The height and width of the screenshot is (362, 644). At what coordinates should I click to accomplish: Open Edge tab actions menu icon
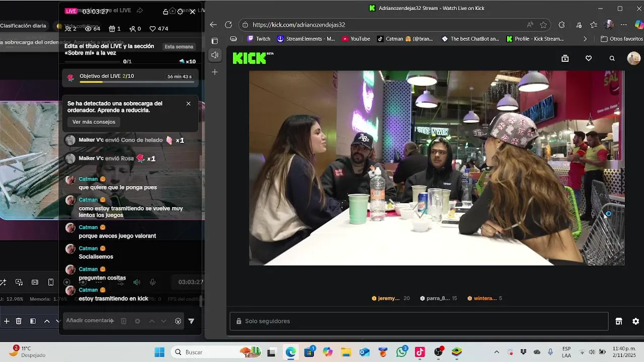tap(214, 41)
